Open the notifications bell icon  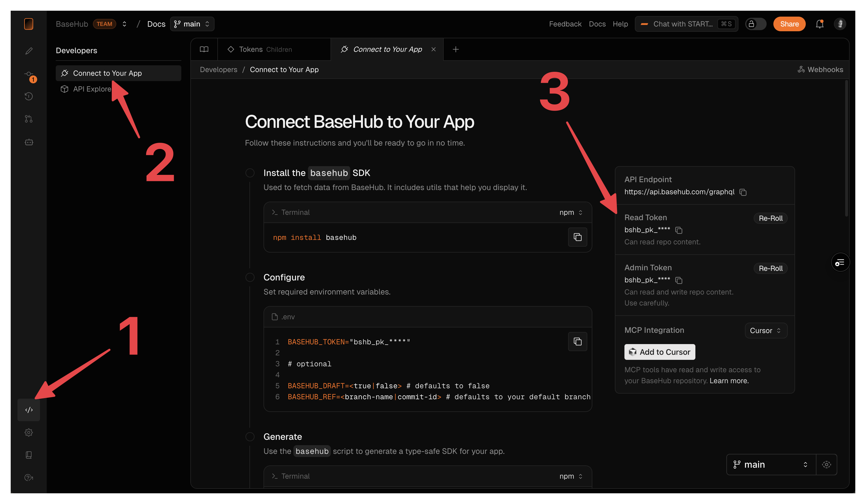point(820,24)
